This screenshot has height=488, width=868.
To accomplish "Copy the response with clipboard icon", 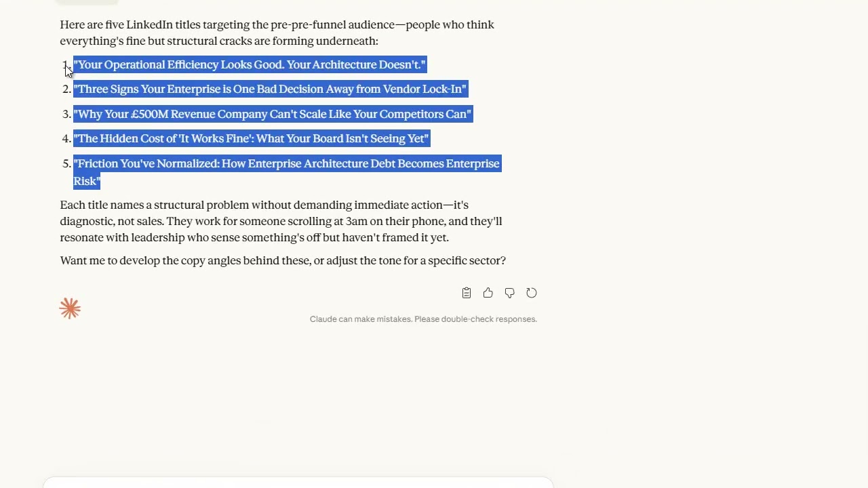I will 467,293.
